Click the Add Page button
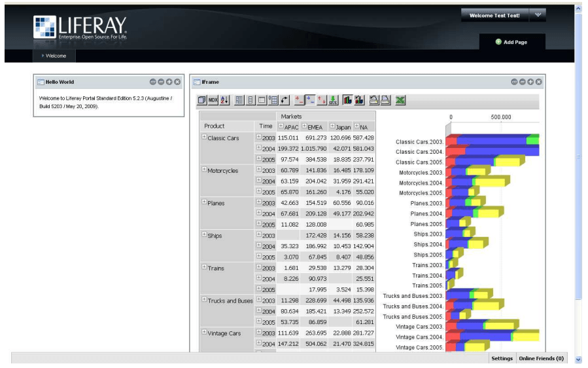 (x=511, y=42)
